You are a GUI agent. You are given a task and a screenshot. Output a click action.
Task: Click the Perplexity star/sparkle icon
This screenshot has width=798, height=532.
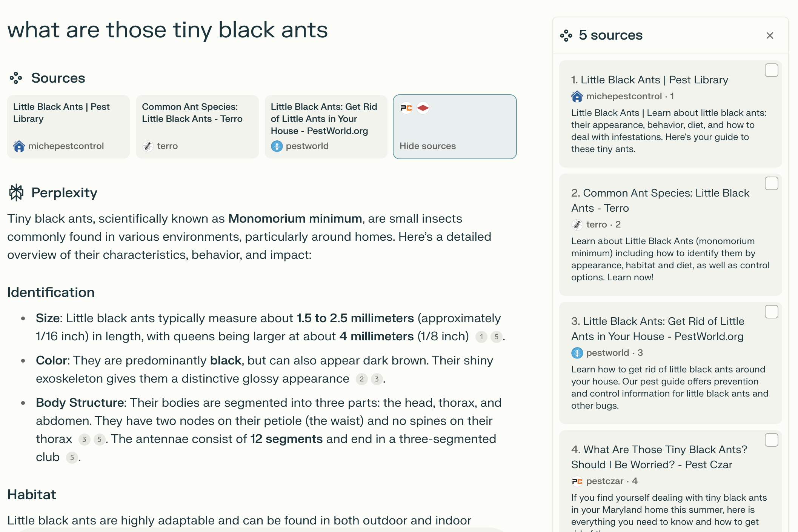coord(16,192)
